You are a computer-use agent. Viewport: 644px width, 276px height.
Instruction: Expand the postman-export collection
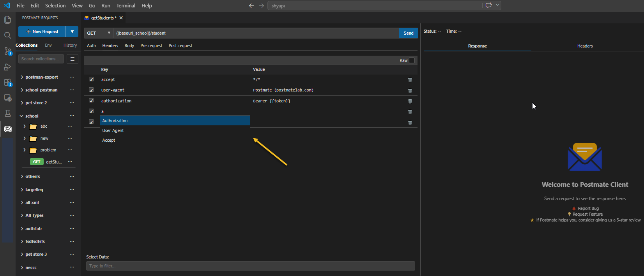point(22,77)
